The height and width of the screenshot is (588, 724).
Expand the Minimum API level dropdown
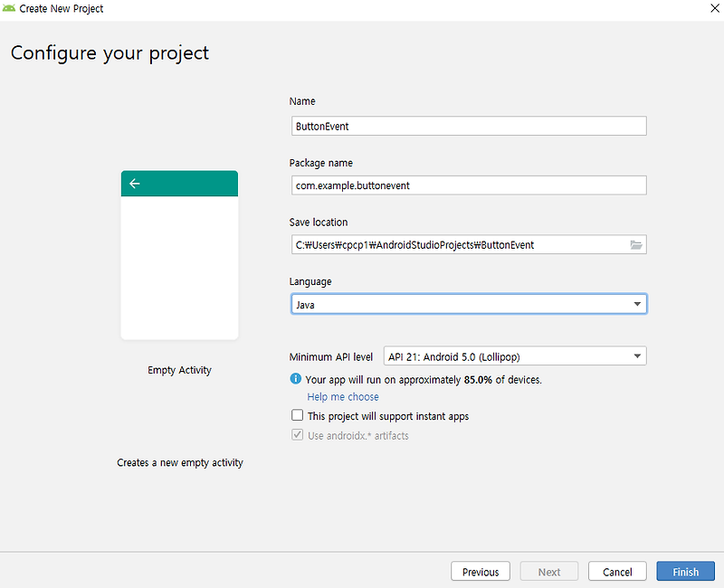[514, 356]
